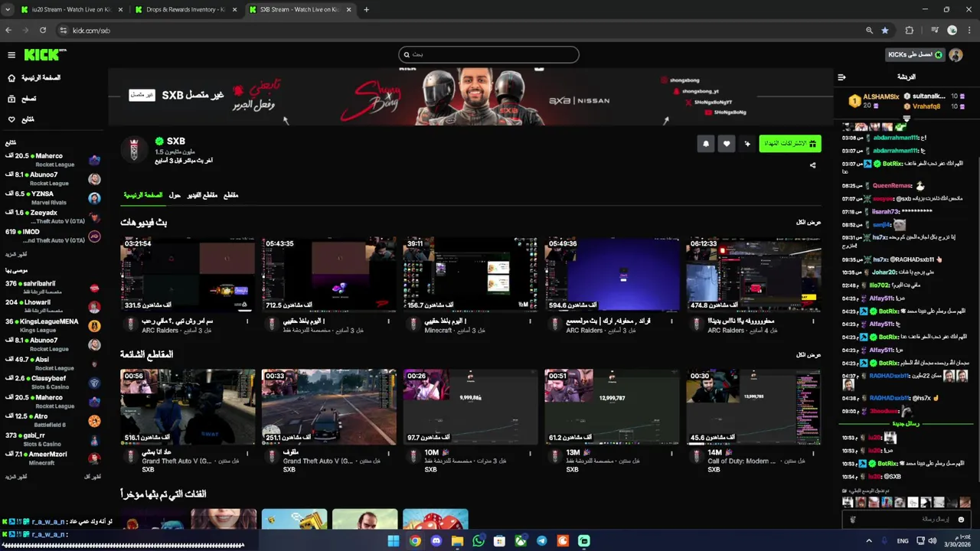Select the home (الصفحة الرئيسية) channel tab
Screen dimensions: 980x551
click(x=143, y=196)
